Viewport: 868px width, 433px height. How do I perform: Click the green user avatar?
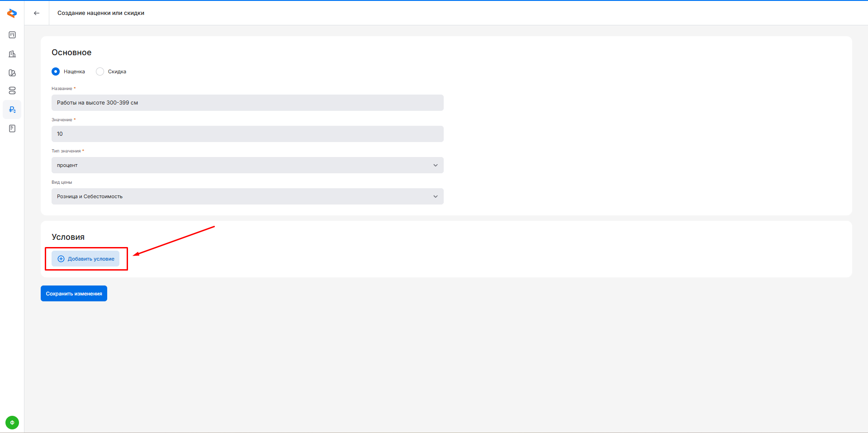[x=12, y=423]
